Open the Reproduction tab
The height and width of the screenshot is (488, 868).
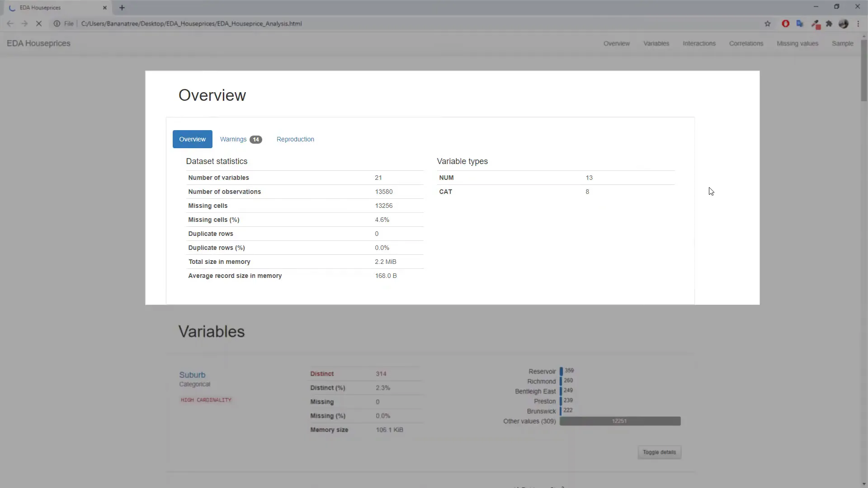click(x=295, y=139)
